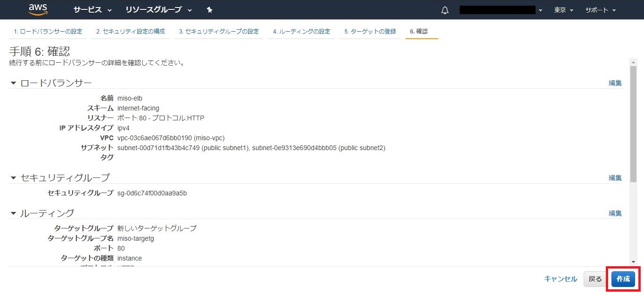
Task: Open the notifications bell icon
Action: pyautogui.click(x=445, y=10)
